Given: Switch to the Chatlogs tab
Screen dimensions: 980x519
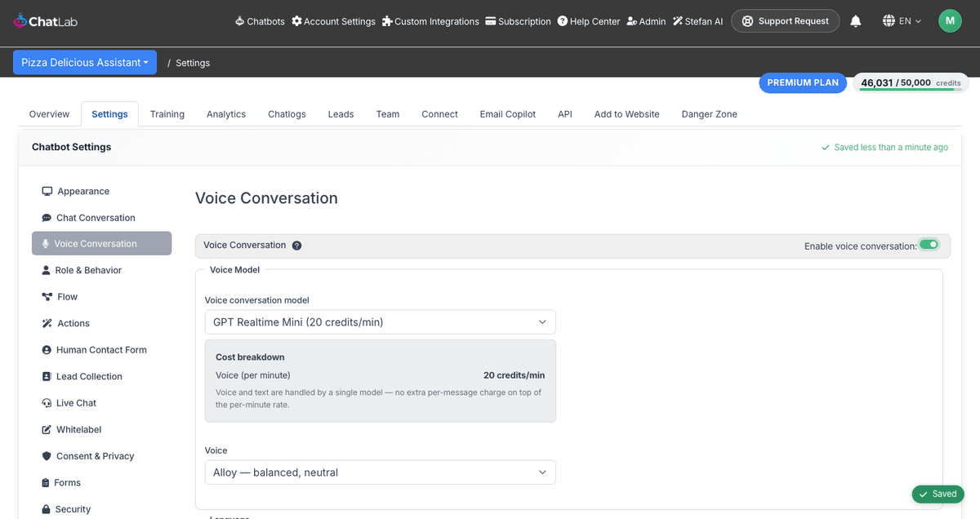Looking at the screenshot, I should click(287, 114).
